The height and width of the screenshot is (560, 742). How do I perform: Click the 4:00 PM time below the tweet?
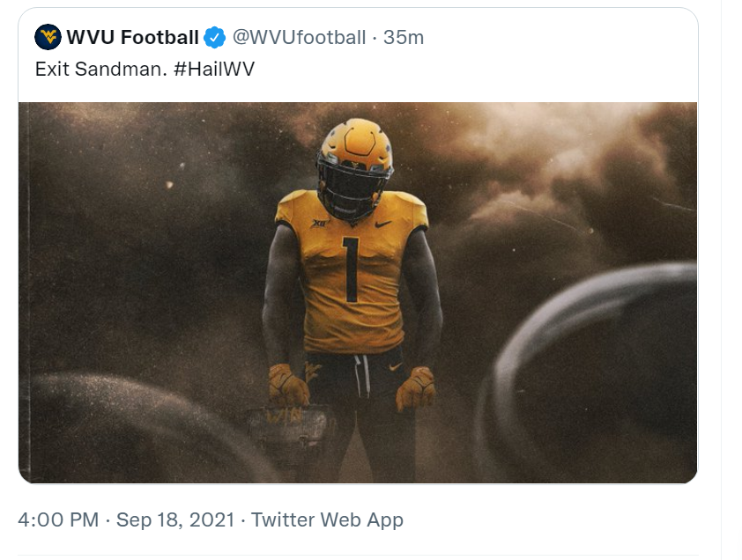[57, 519]
